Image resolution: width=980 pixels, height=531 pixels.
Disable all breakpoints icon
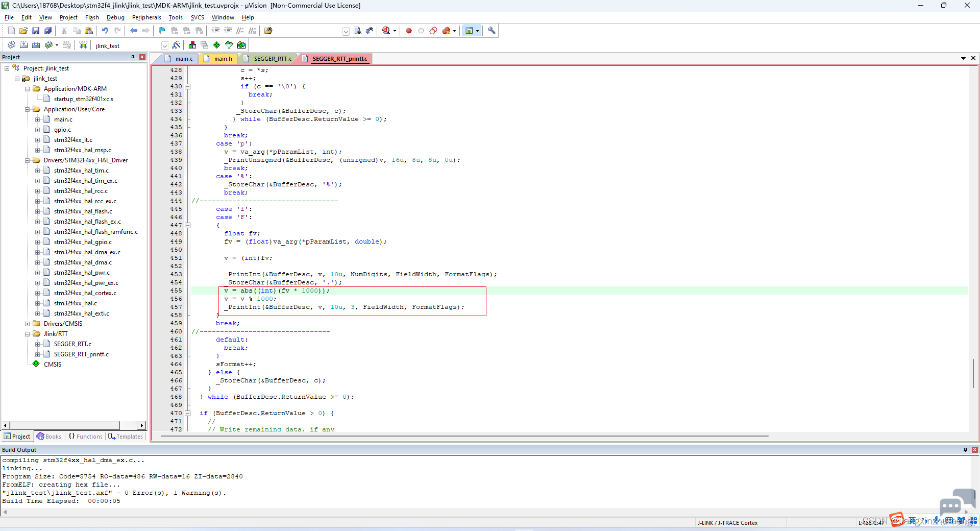[x=433, y=31]
